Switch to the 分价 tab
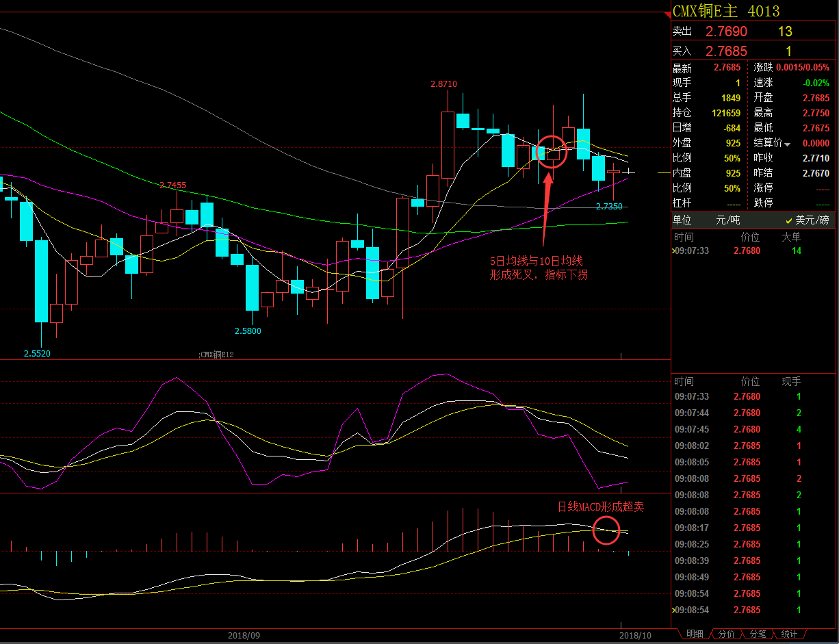839x644 pixels. tap(727, 634)
